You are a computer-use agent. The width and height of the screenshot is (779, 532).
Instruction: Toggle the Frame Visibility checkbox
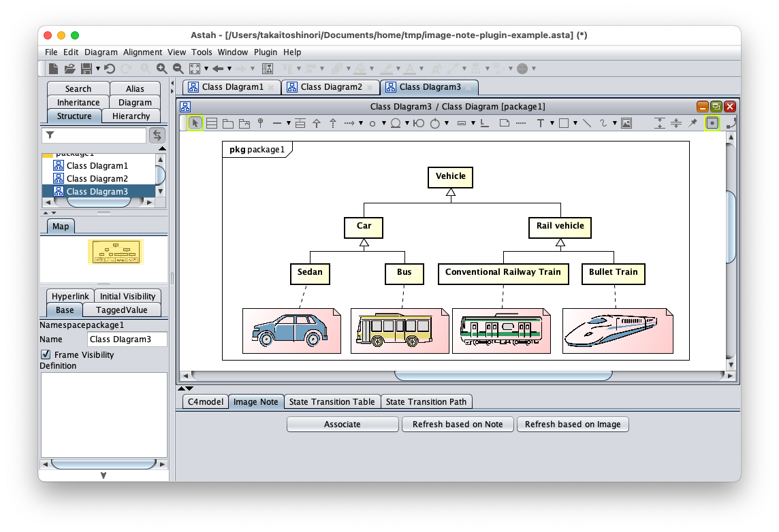pyautogui.click(x=46, y=354)
